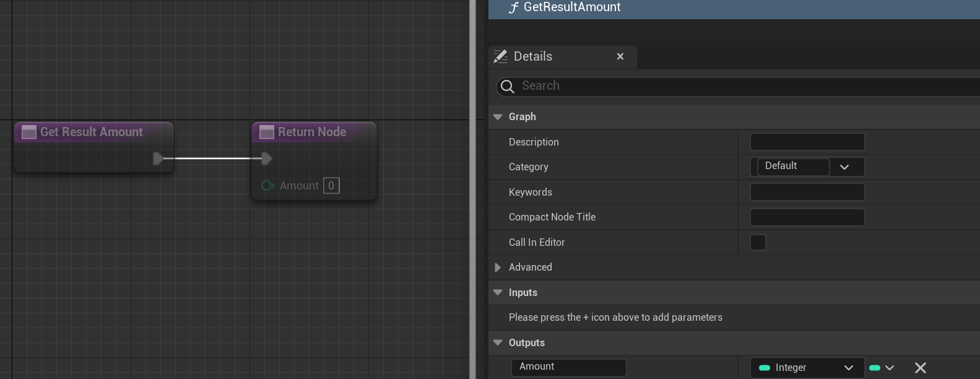Image resolution: width=980 pixels, height=379 pixels.
Task: Click the Get Result Amount node icon
Action: coord(29,133)
